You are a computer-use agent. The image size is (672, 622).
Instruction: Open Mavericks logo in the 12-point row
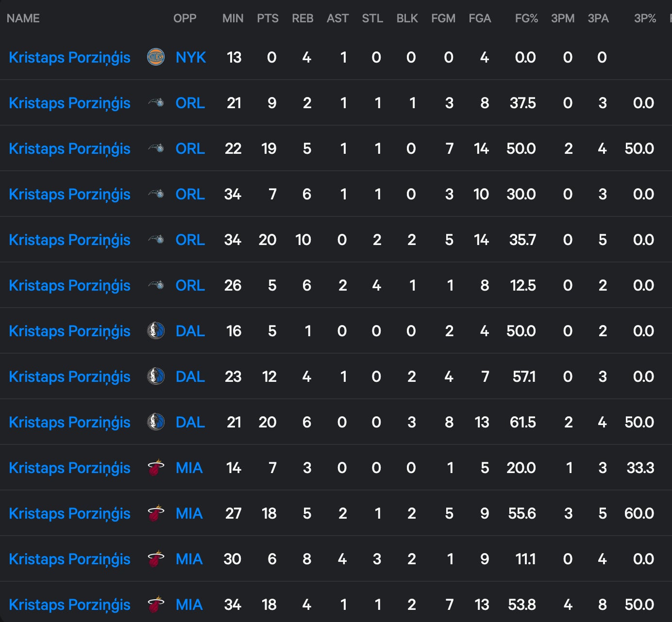156,376
